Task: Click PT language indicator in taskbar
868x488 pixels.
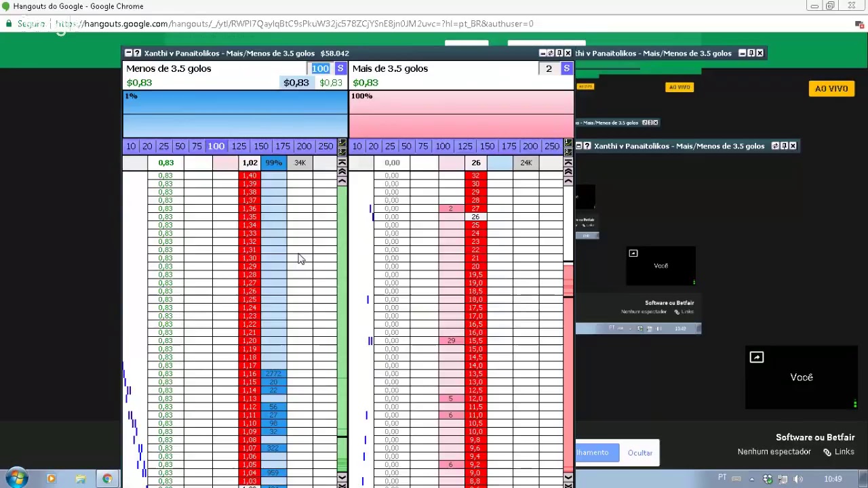Action: point(723,478)
